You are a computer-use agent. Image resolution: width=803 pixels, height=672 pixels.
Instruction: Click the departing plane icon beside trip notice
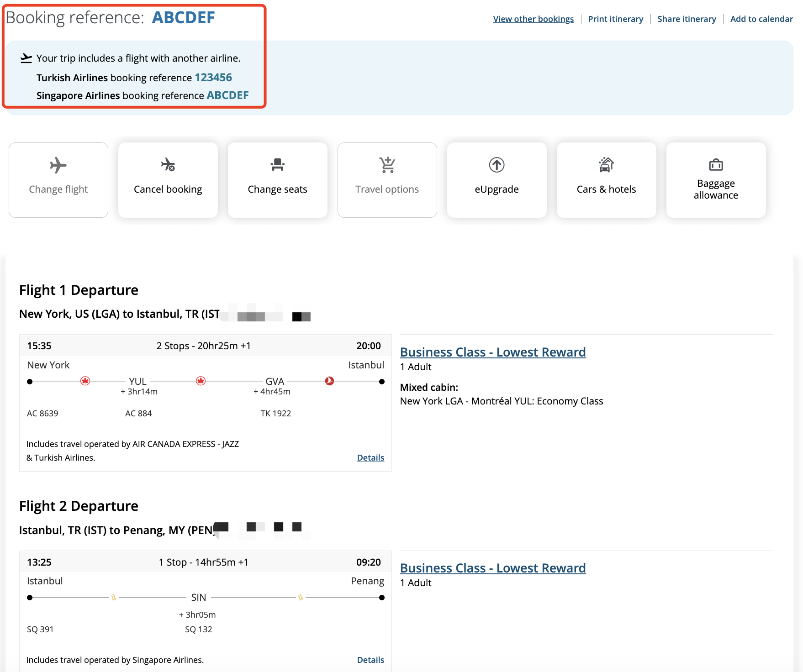pos(26,58)
